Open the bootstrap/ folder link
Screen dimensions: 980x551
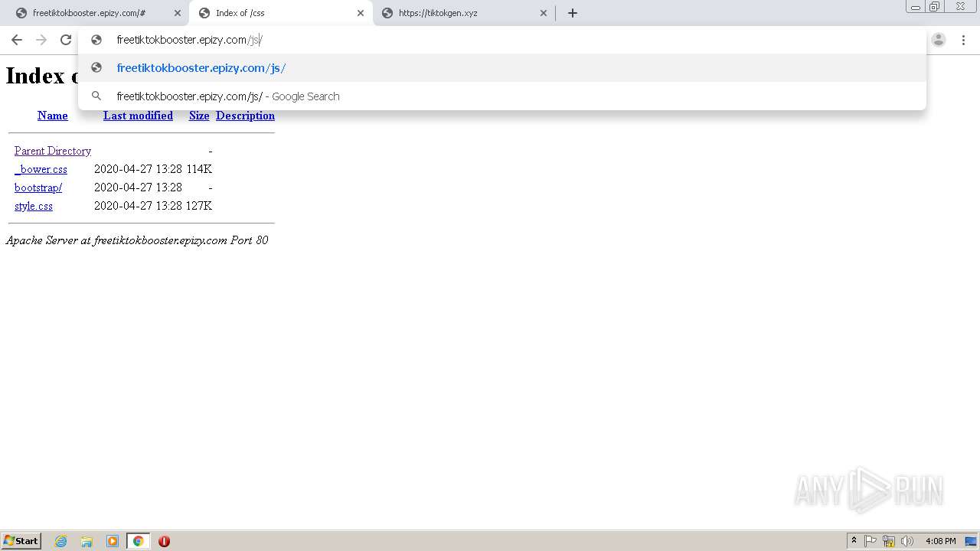click(38, 187)
